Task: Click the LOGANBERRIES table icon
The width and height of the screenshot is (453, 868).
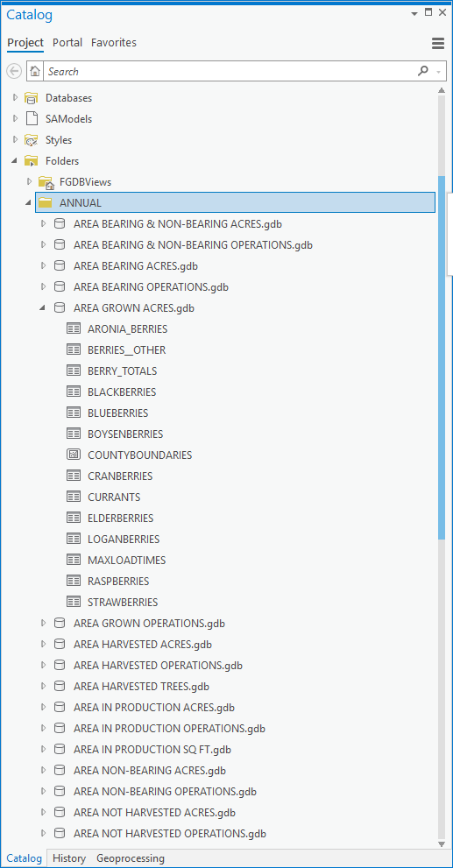Action: click(x=73, y=540)
